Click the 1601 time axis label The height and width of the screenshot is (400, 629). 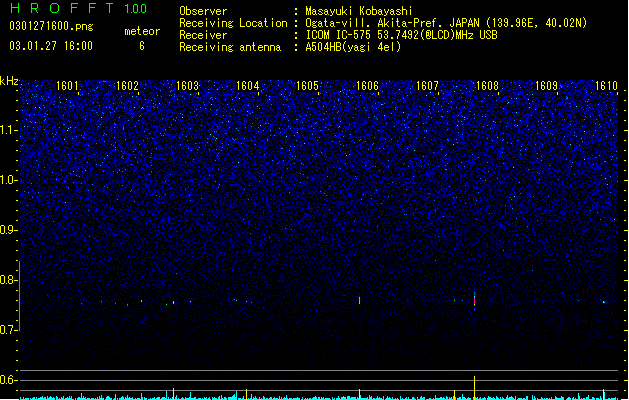click(x=67, y=86)
